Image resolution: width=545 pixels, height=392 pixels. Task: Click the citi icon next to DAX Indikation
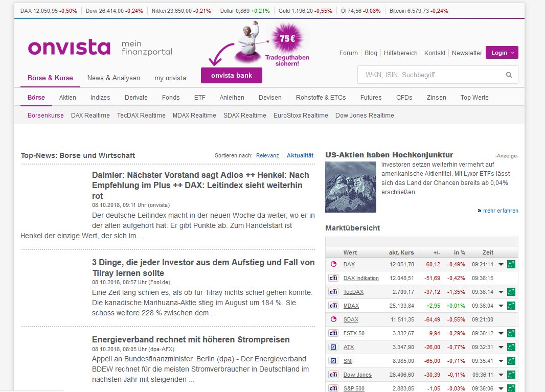(333, 278)
